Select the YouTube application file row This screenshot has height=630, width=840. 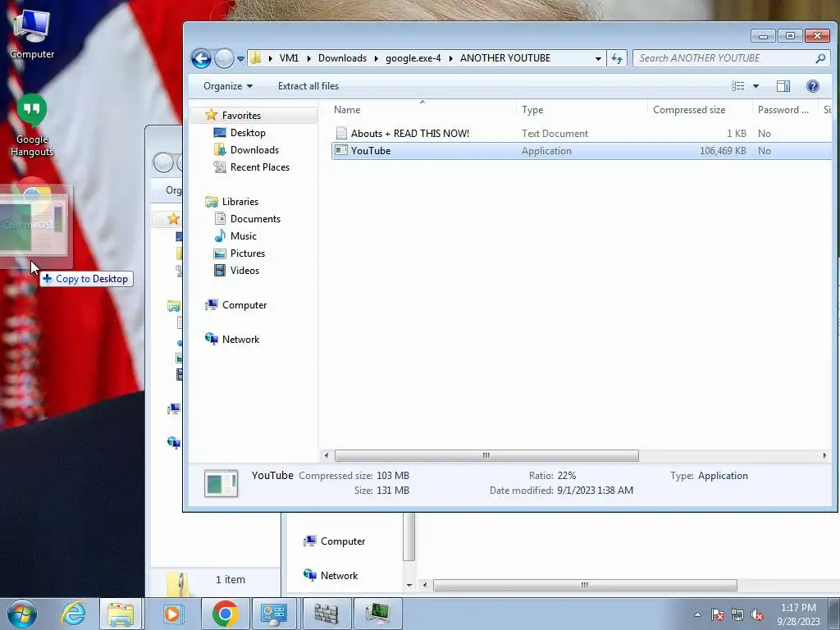pyautogui.click(x=582, y=151)
